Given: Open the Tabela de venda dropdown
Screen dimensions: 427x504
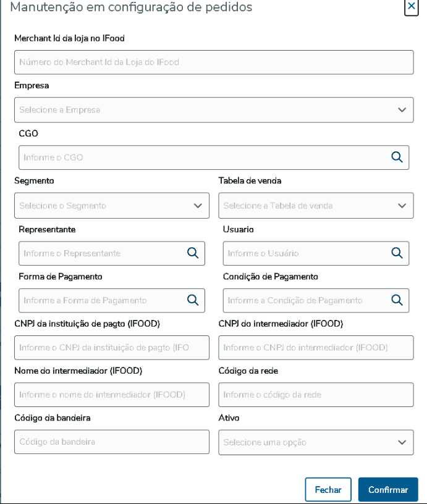Looking at the screenshot, I should tap(402, 206).
